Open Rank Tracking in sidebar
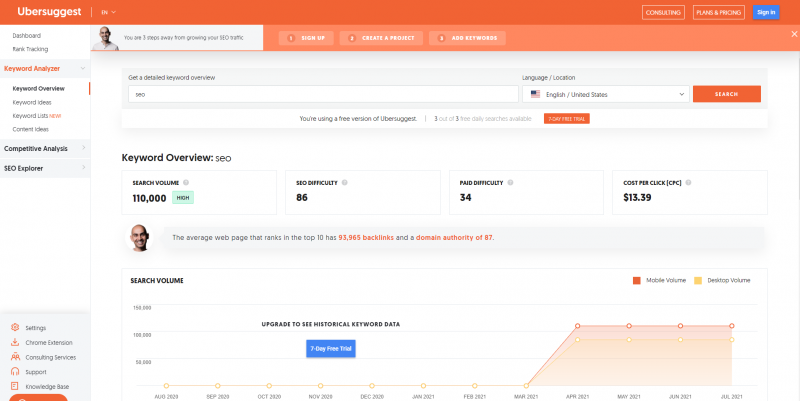800x401 pixels. click(x=30, y=49)
